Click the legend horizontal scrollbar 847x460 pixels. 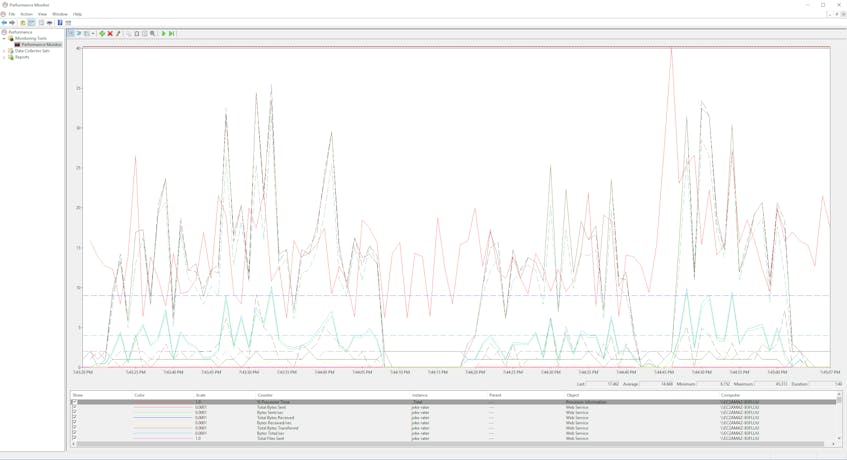451,444
